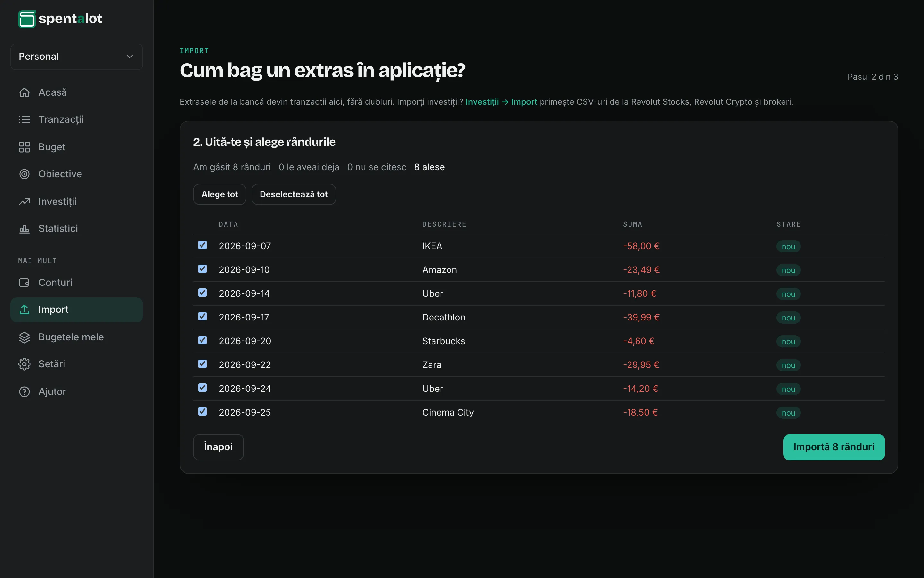924x578 pixels.
Task: Click the Înapoi button
Action: (x=218, y=447)
